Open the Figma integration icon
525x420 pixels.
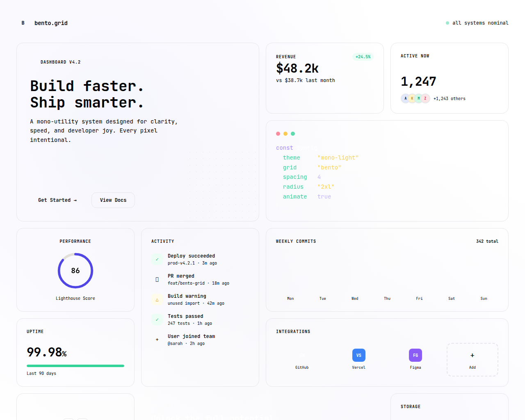[x=415, y=355]
